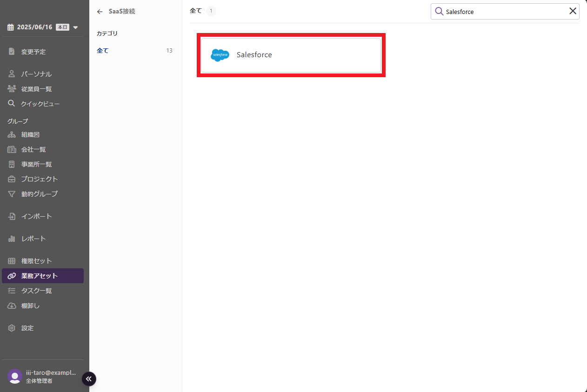Open the Salesforce connector card

click(x=291, y=55)
